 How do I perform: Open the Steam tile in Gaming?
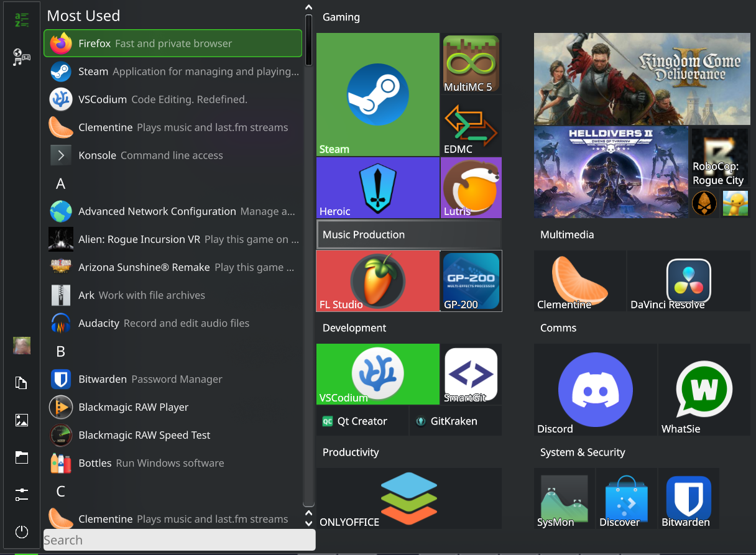[378, 94]
